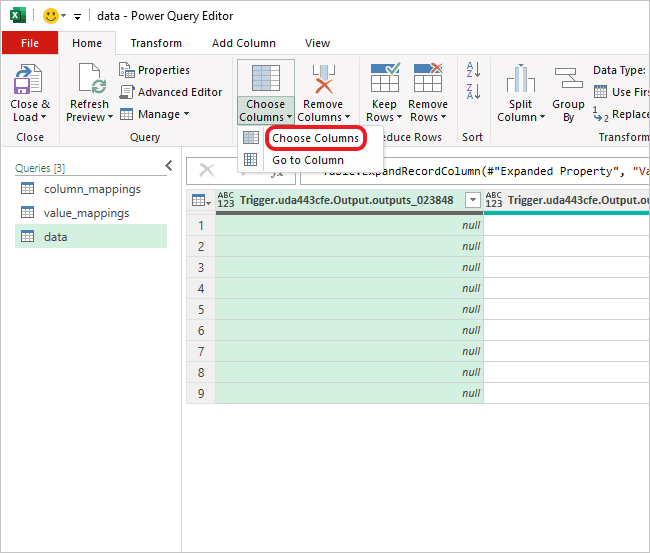Click into the formula bar text
Screen dimensions: 650x553
[475, 171]
